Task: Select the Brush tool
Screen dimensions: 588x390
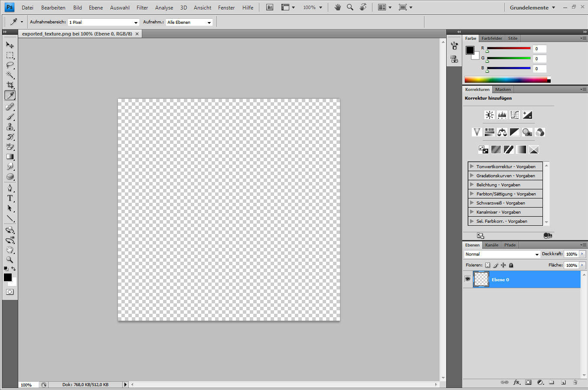Action: coord(10,117)
